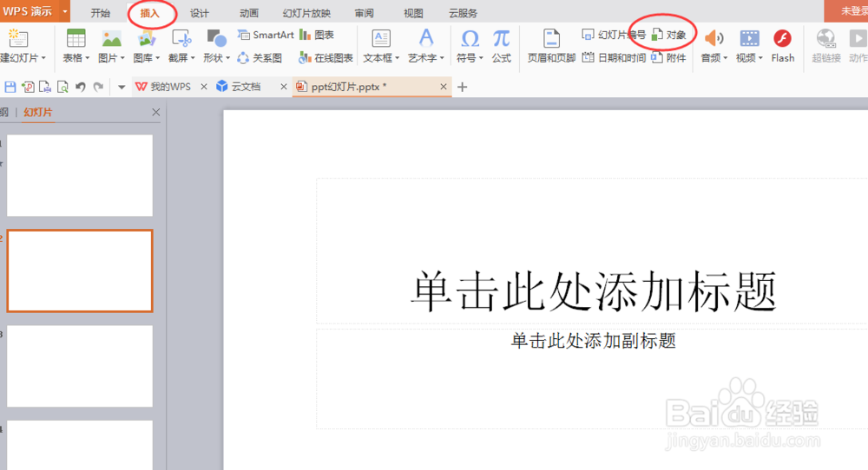The image size is (868, 470).
Task: Switch to the 插入 ribbon tab
Action: [150, 13]
